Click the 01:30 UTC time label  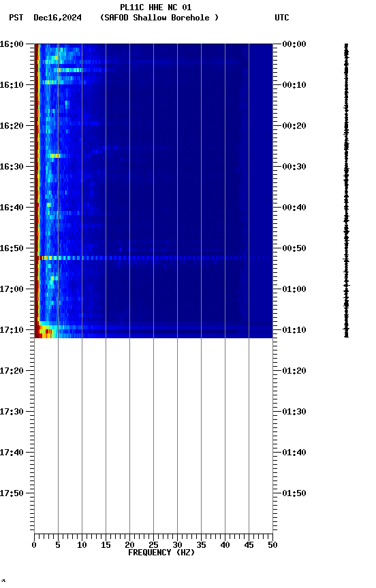click(294, 412)
